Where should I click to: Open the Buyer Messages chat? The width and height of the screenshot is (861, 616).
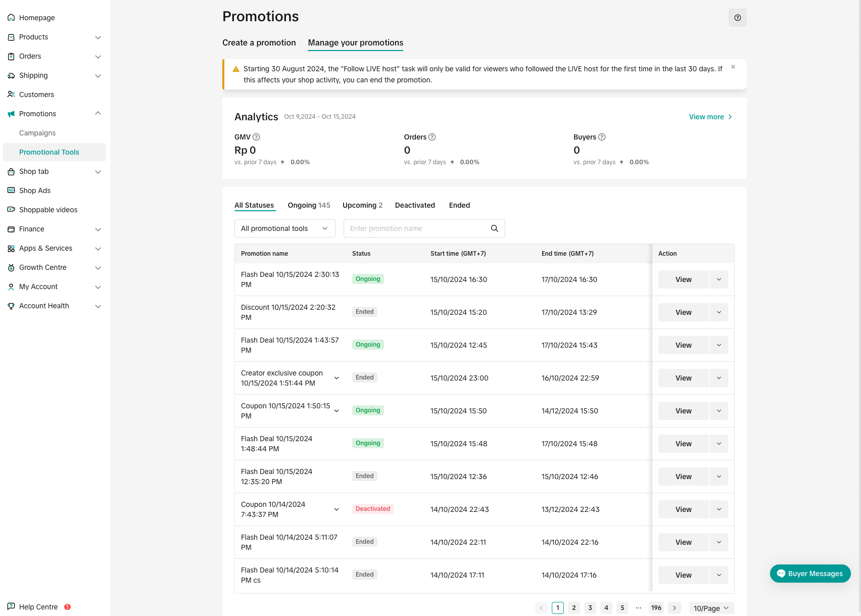click(810, 574)
